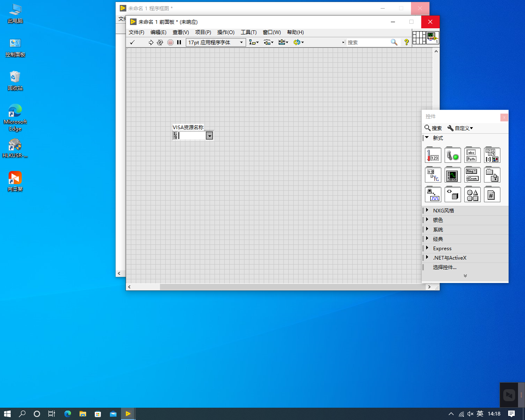Open the 项目(P) menu
Viewport: 525px width, 420px height.
coord(203,32)
